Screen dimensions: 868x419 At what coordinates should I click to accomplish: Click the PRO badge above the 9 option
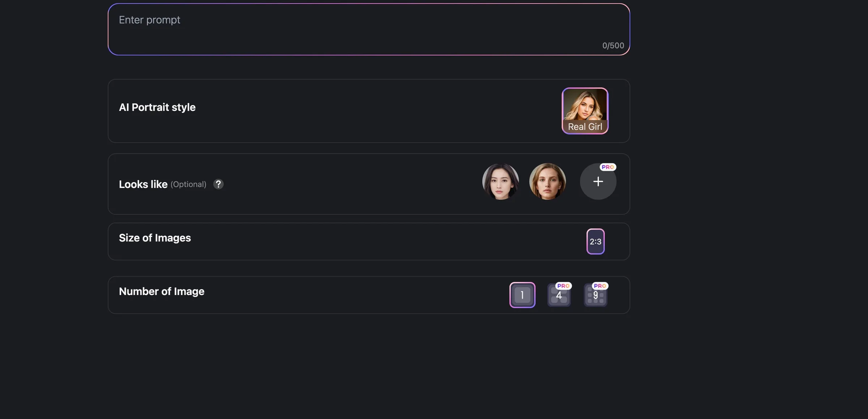coord(600,286)
